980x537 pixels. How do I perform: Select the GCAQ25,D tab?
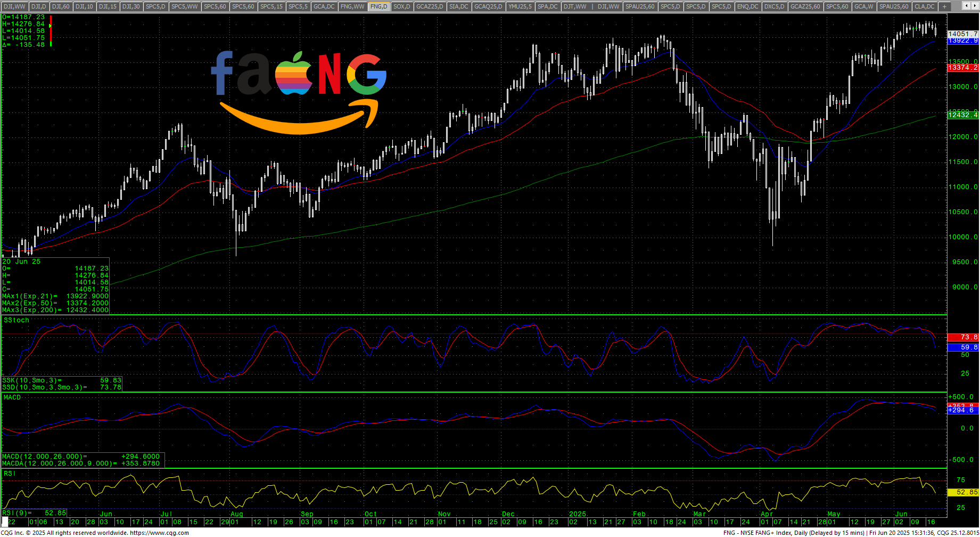488,6
